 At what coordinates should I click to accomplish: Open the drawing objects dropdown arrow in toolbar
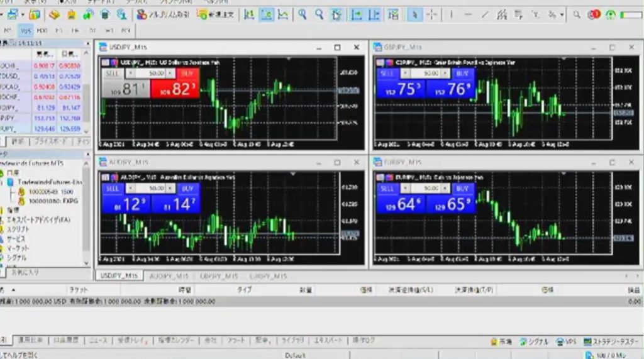(x=561, y=14)
